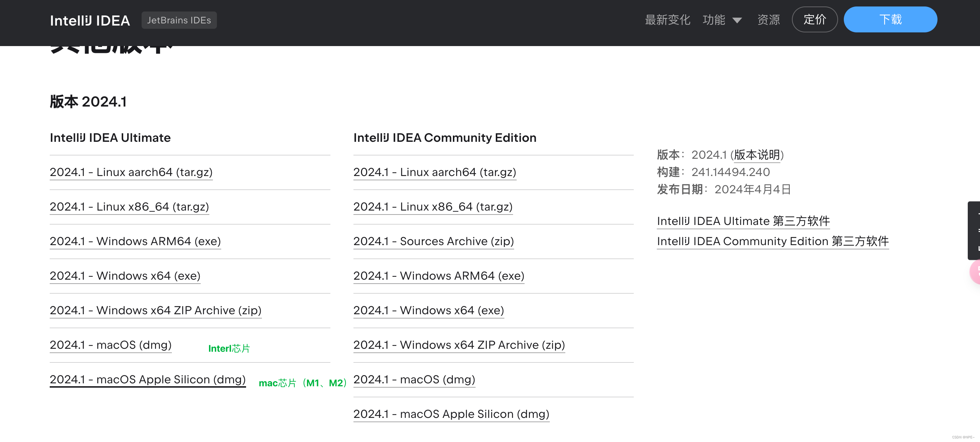Download Ultimate 2024.1 macOS dmg for Intel
The image size is (980, 442).
(111, 345)
